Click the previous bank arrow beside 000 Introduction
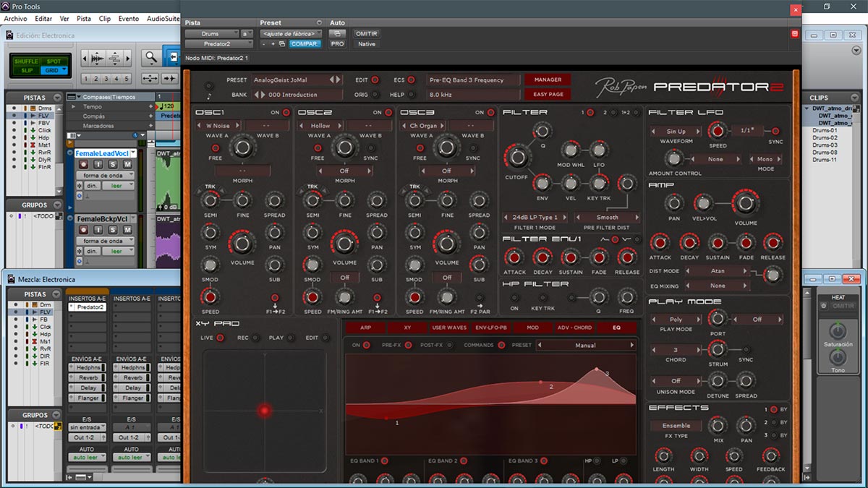Viewport: 868px width, 488px height. pos(257,95)
